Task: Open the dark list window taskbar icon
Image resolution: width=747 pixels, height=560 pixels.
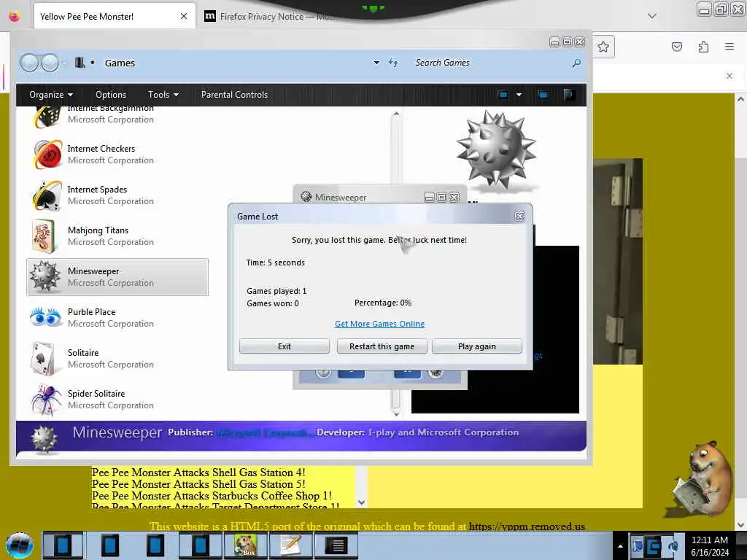Action: [336, 545]
